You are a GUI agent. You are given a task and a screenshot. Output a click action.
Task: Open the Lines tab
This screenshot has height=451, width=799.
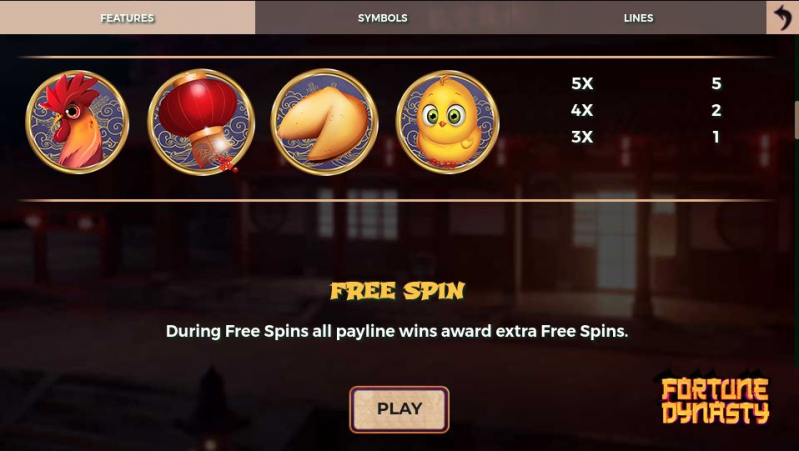pyautogui.click(x=638, y=17)
